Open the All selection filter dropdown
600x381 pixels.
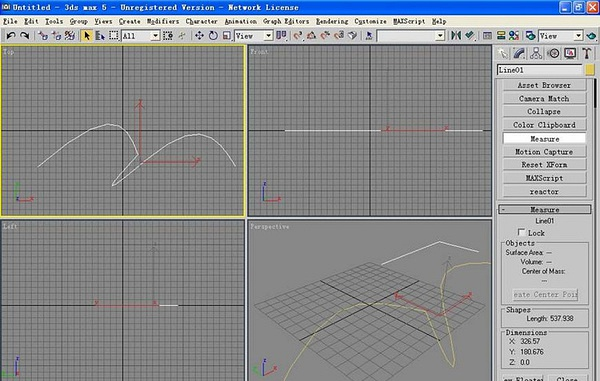[x=155, y=36]
